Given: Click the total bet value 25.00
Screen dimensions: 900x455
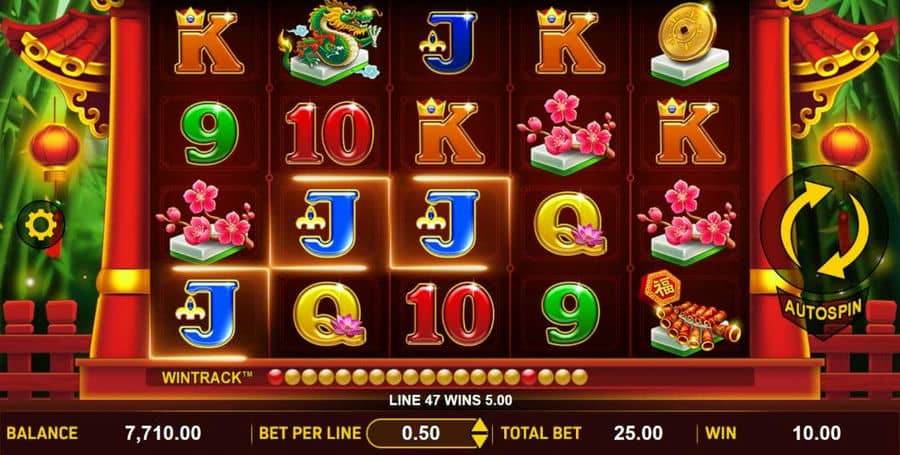Looking at the screenshot, I should 638,433.
